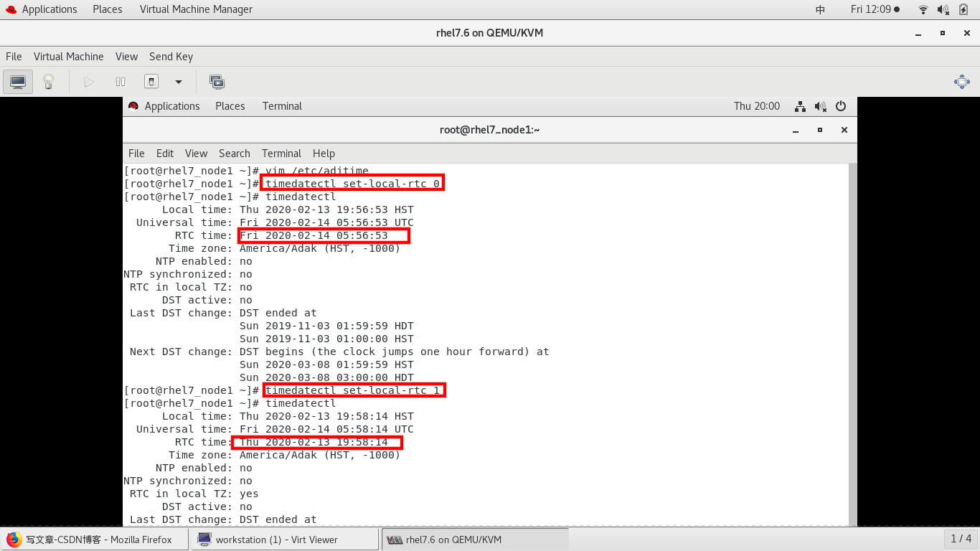Open Send Key menu
Screen dimensions: 980x551
coord(171,57)
